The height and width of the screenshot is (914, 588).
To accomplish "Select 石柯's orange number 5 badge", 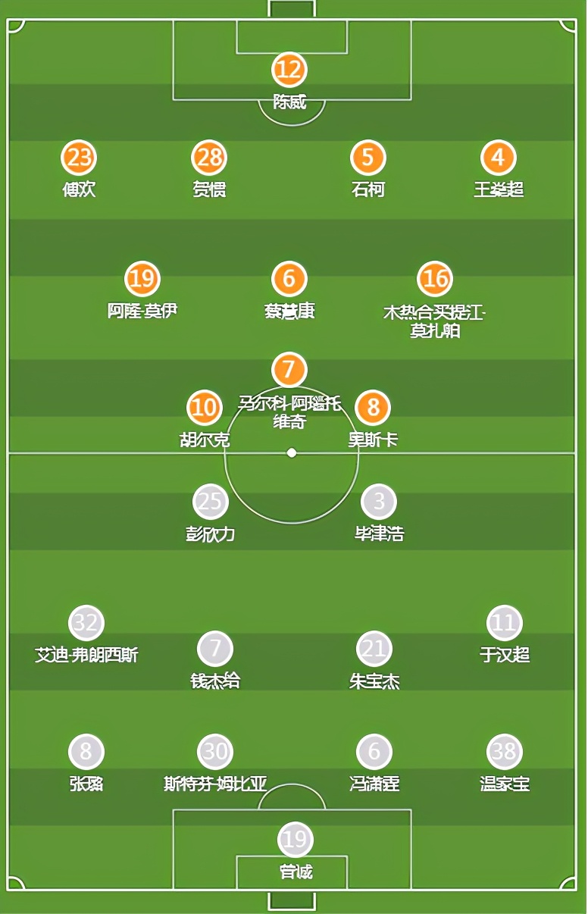I will pos(368,158).
